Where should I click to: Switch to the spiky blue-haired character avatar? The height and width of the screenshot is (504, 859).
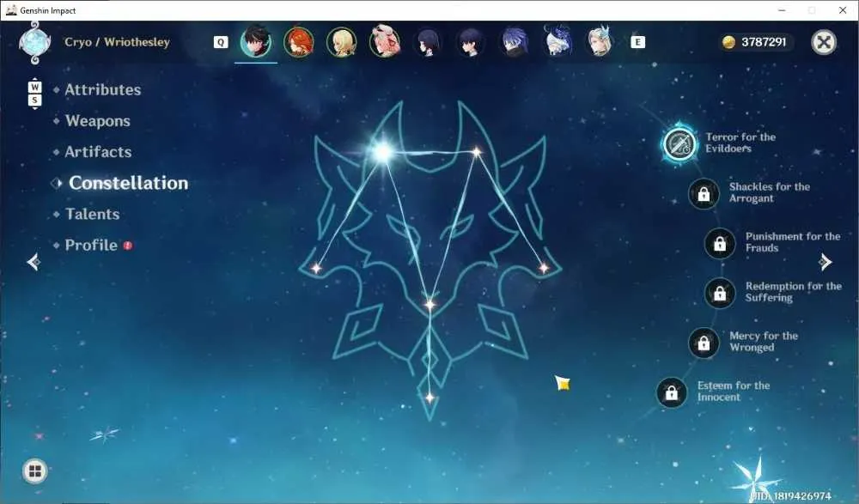pos(515,42)
